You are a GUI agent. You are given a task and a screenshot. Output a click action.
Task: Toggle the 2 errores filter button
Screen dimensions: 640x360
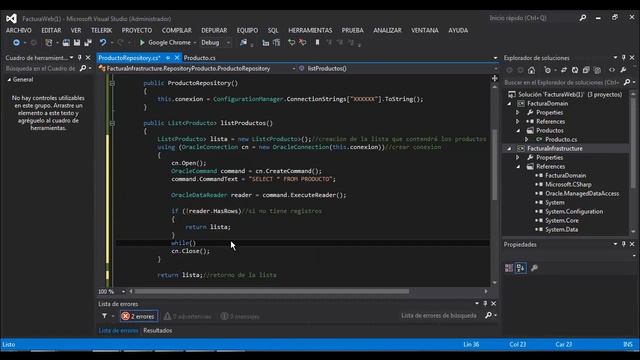(139, 316)
